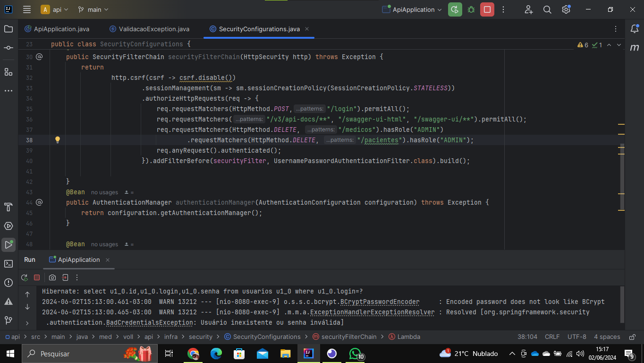Stop process in Run panel toolbar

(37, 277)
